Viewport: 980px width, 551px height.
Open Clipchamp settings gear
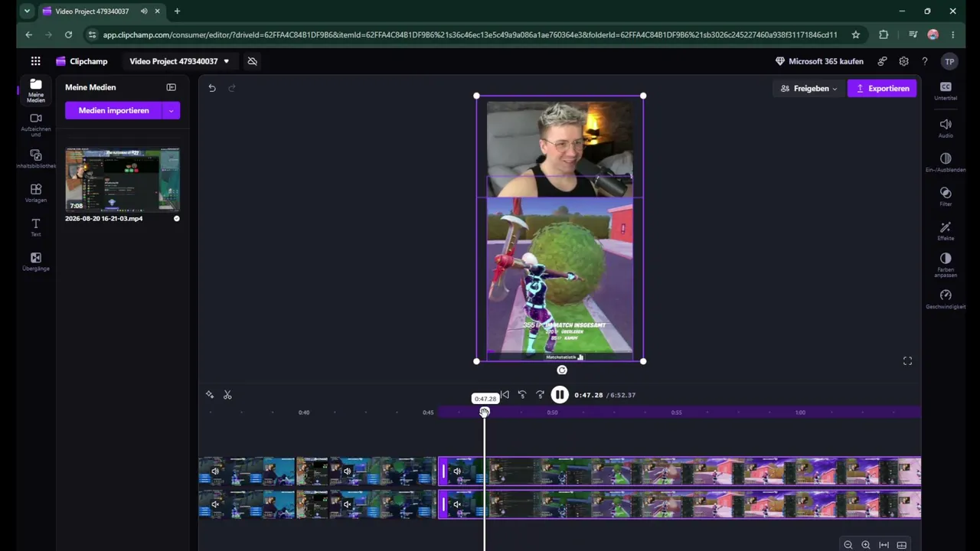click(x=904, y=61)
